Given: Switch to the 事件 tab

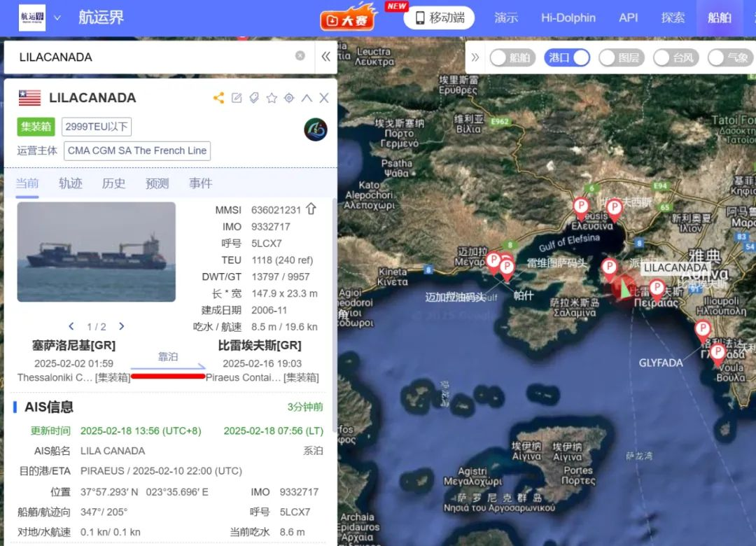Looking at the screenshot, I should (201, 183).
